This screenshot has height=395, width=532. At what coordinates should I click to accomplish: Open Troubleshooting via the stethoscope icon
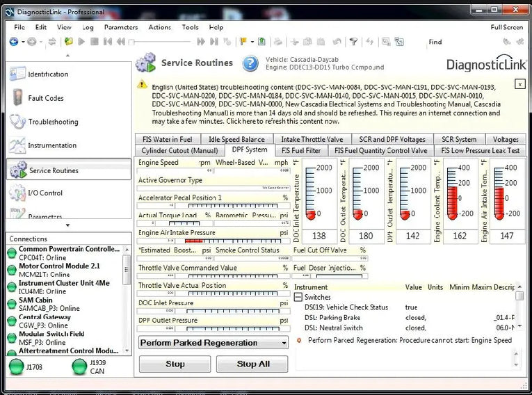click(x=18, y=122)
